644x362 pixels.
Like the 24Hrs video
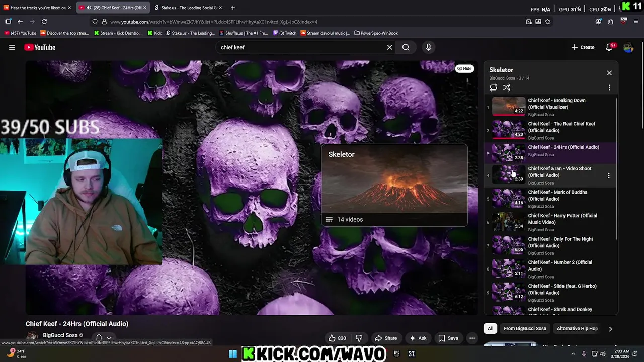pos(337,338)
